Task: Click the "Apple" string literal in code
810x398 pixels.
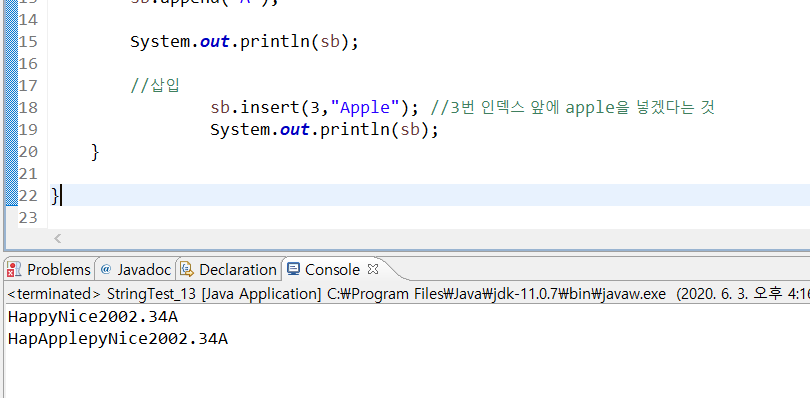Action: pos(366,108)
